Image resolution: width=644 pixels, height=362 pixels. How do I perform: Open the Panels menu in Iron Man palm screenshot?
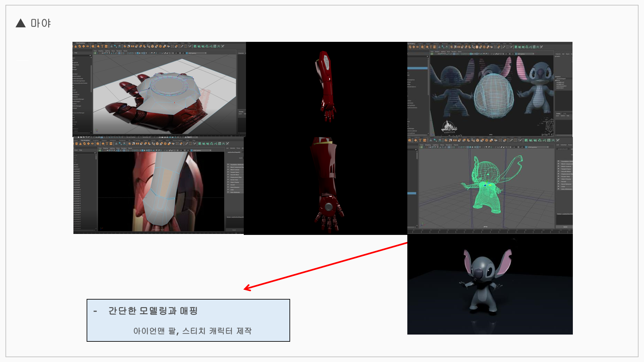[x=126, y=51]
